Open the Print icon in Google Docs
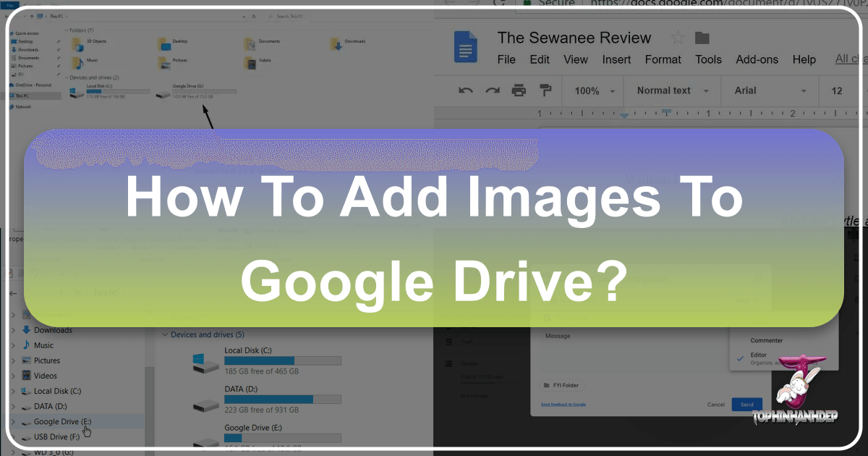868x456 pixels. coord(519,89)
